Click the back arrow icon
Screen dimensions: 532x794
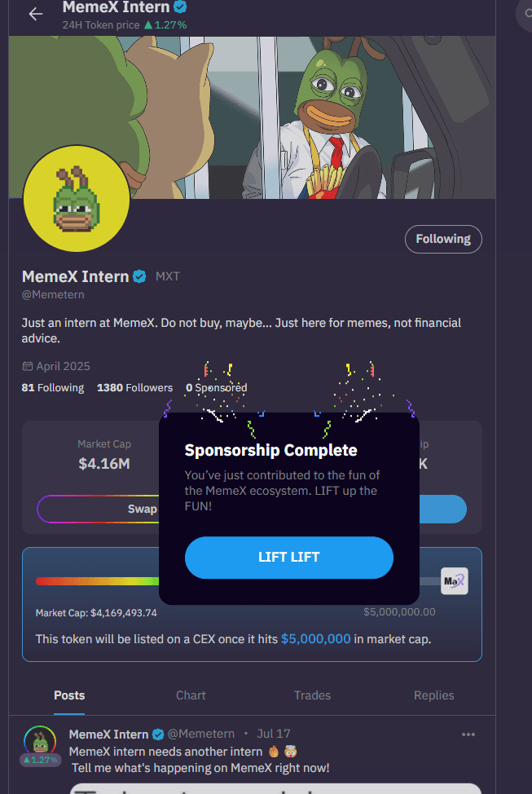click(x=35, y=14)
